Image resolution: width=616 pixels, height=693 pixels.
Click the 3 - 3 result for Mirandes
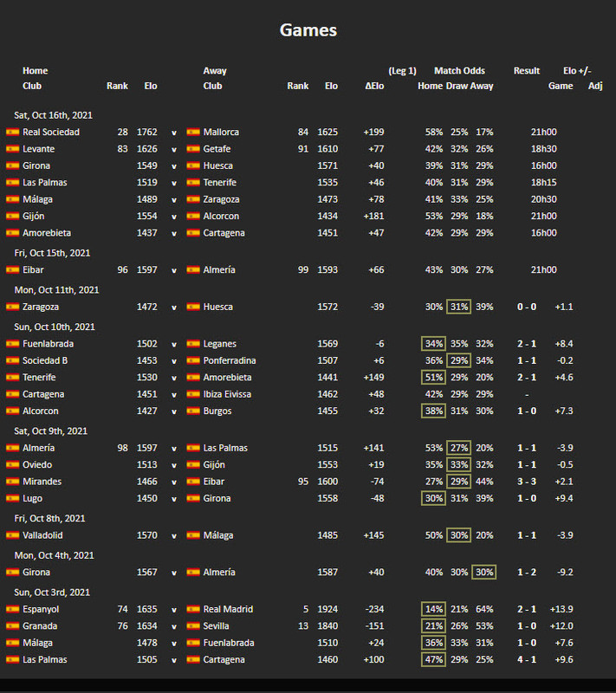pos(527,482)
